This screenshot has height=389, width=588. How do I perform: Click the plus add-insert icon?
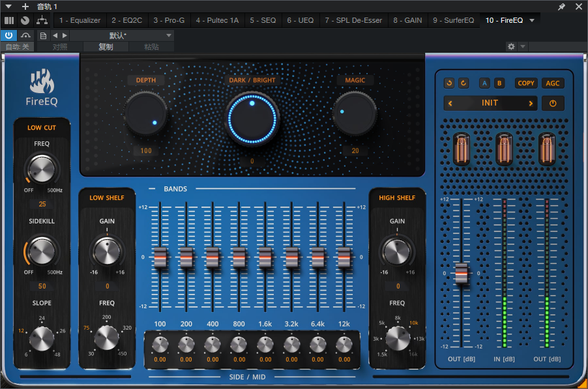click(25, 7)
